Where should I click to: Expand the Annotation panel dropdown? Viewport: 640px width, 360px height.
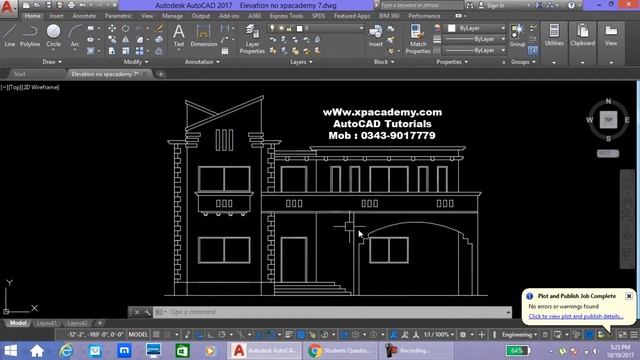pos(202,62)
